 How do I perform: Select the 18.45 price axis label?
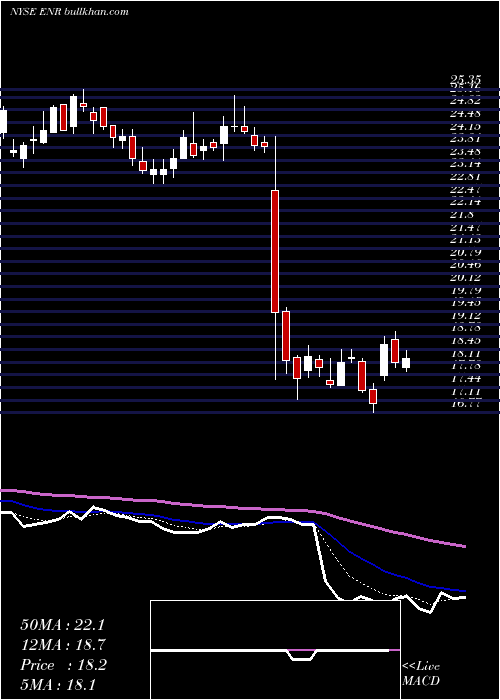(x=465, y=342)
